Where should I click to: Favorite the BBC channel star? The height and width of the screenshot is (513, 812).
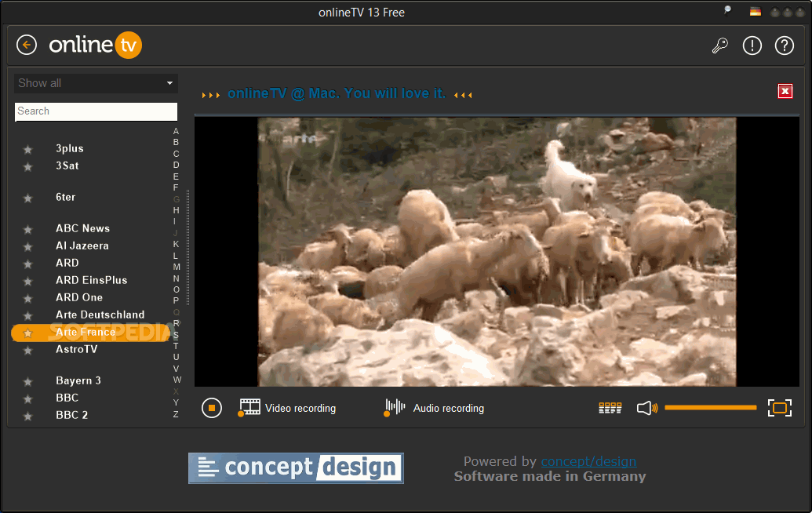28,399
